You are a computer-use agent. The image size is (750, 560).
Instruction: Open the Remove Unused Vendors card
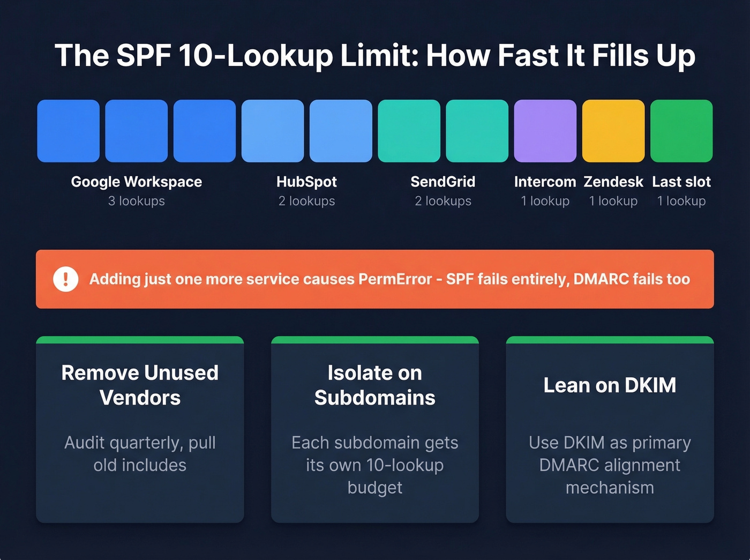[x=140, y=429]
